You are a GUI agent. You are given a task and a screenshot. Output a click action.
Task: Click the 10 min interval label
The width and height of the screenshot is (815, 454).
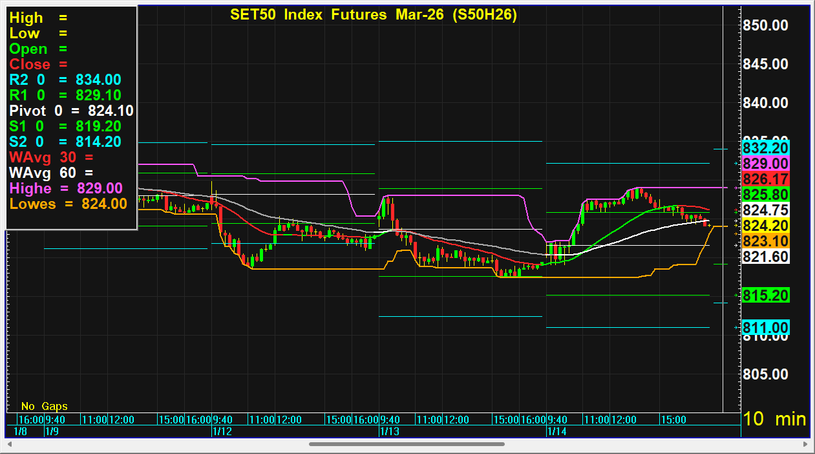[775, 420]
